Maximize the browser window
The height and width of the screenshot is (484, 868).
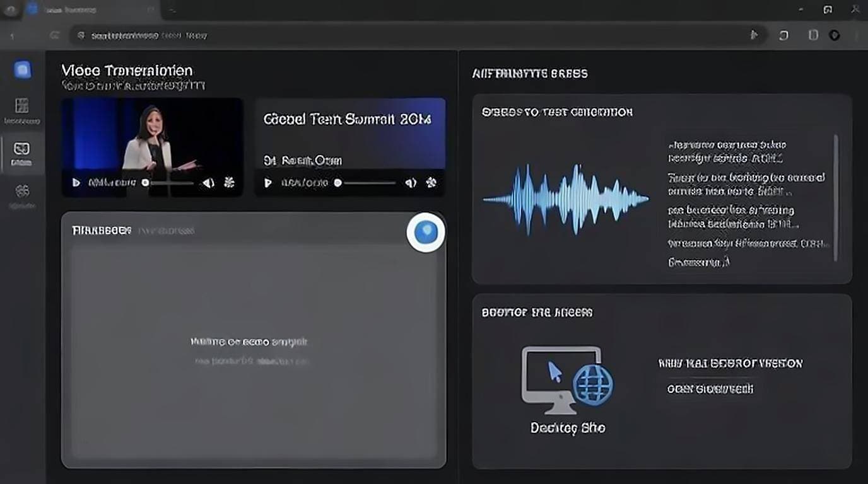pos(828,9)
